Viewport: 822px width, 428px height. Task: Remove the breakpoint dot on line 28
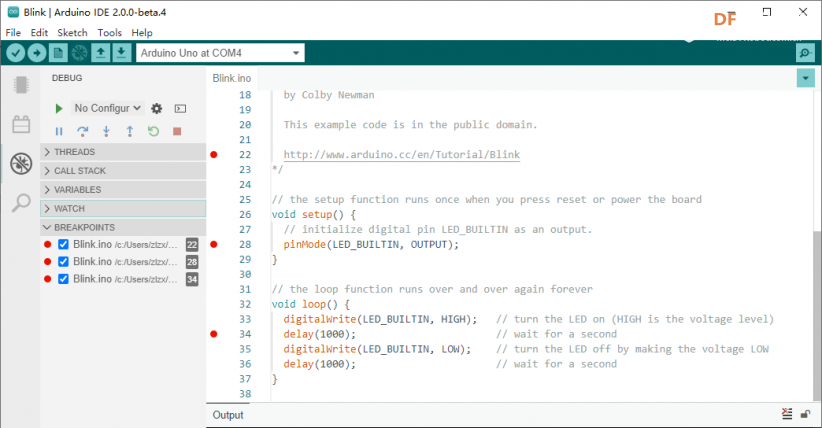point(214,244)
